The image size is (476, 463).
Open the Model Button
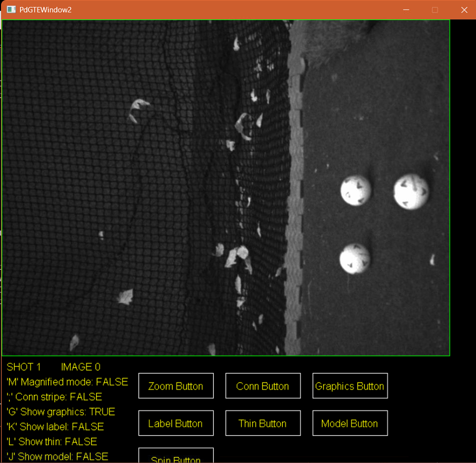coord(350,423)
